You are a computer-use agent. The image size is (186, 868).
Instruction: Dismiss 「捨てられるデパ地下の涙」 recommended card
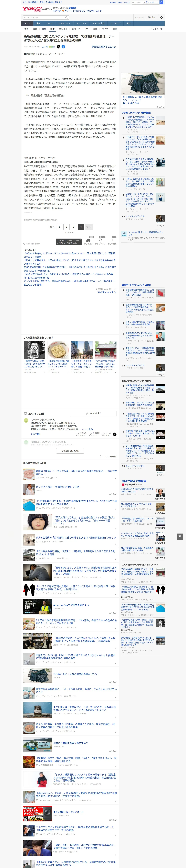(x=44, y=373)
